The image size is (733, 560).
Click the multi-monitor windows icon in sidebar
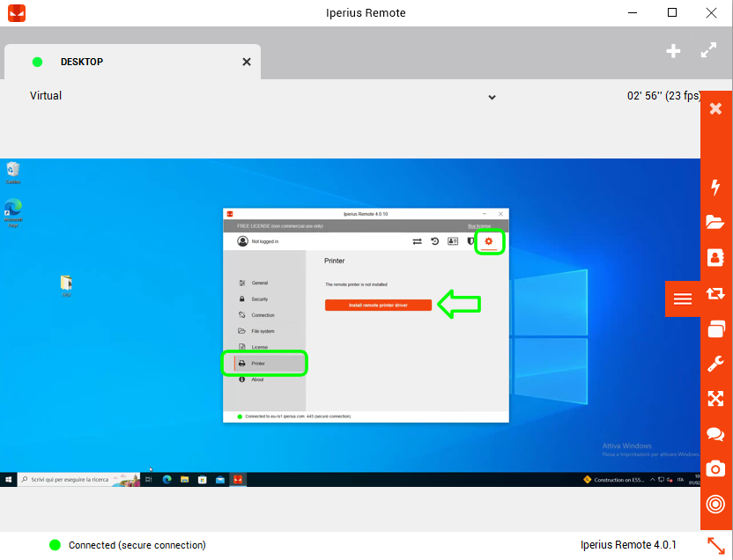click(x=715, y=328)
